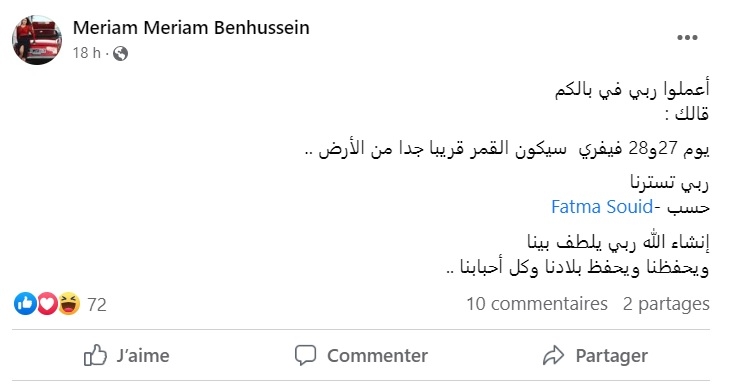Like the post via the J'aime label
731x387 pixels.
click(143, 356)
